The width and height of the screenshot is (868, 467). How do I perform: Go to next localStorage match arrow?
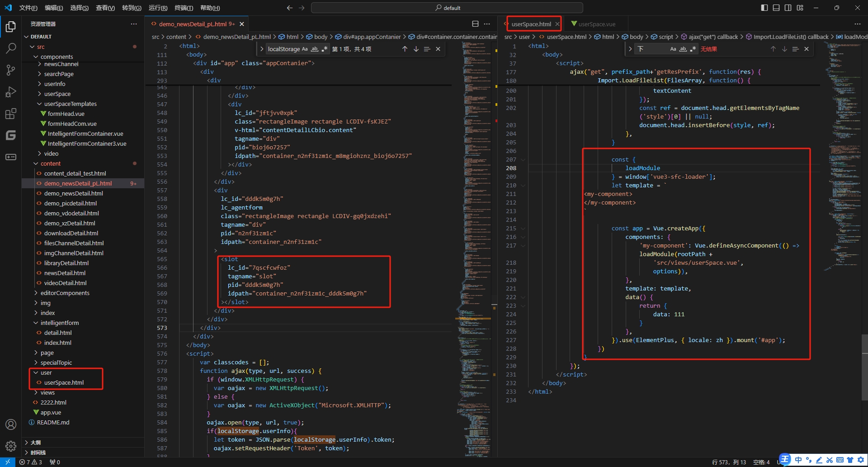coord(416,49)
